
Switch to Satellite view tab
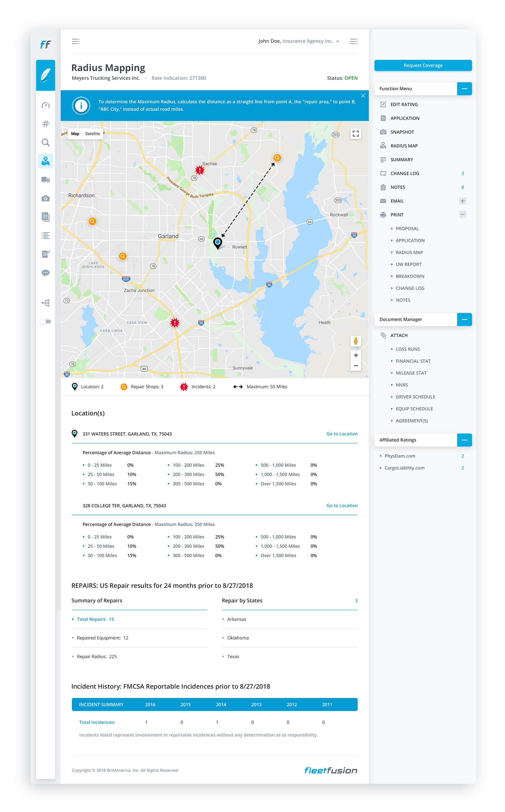(x=93, y=134)
